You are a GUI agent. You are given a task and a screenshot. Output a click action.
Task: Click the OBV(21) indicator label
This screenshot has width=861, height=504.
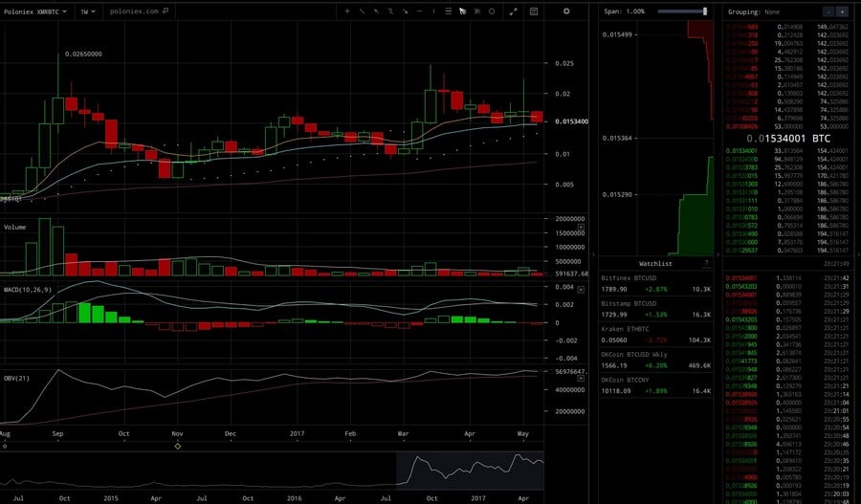(16, 379)
